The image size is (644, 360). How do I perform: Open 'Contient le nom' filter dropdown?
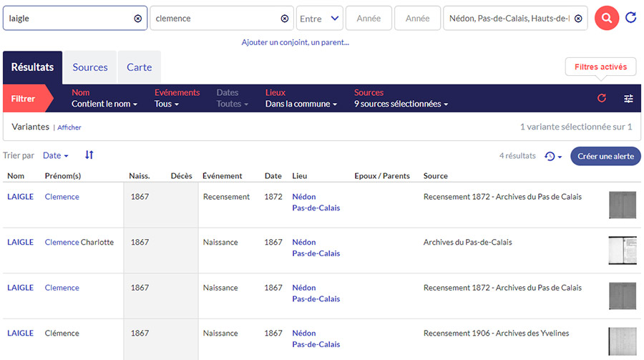pos(104,104)
